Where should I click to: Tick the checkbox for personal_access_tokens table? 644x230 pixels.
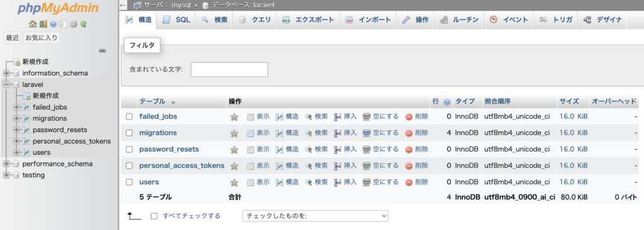130,166
